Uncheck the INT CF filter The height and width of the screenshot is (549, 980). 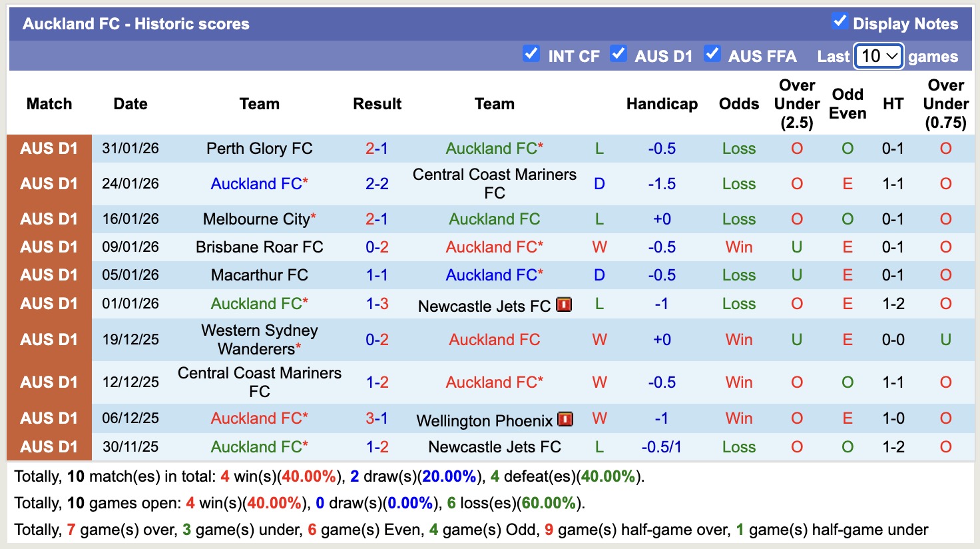[x=531, y=54]
